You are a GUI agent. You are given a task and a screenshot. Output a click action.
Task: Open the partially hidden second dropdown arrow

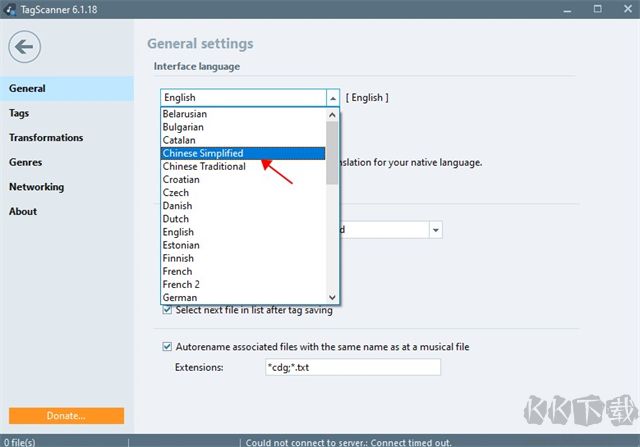(436, 230)
